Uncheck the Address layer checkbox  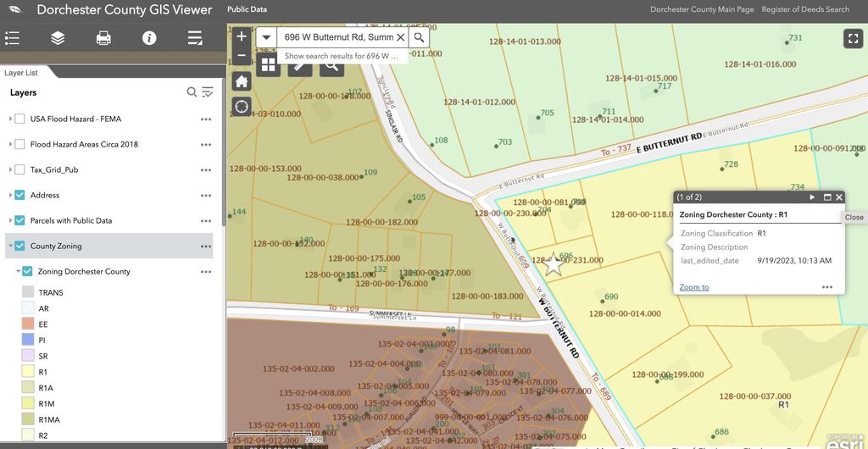[19, 196]
